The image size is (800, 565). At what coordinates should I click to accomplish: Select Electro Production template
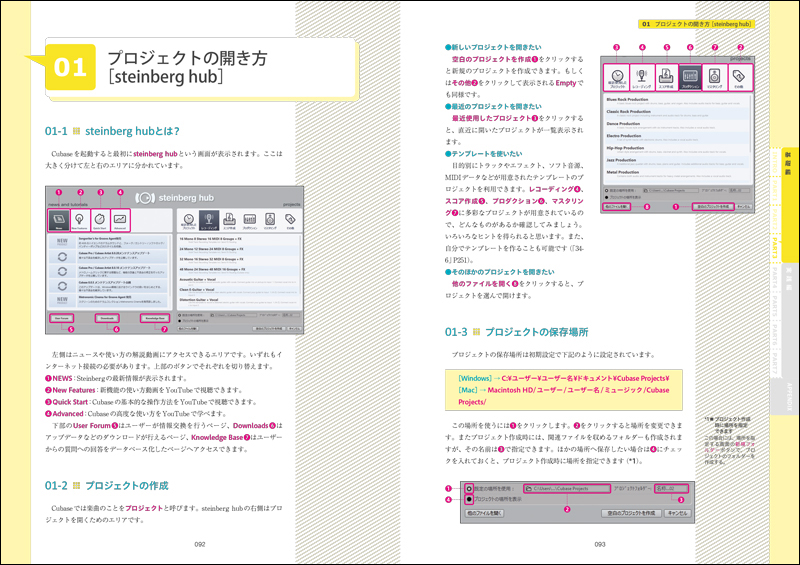tap(676, 138)
